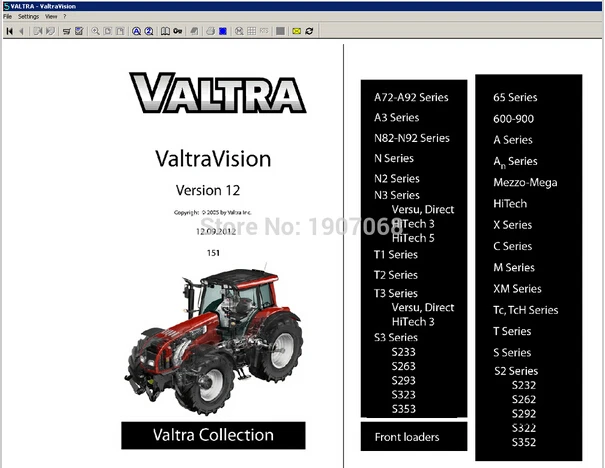Open the View menu
This screenshot has height=468, width=605.
pyautogui.click(x=51, y=17)
